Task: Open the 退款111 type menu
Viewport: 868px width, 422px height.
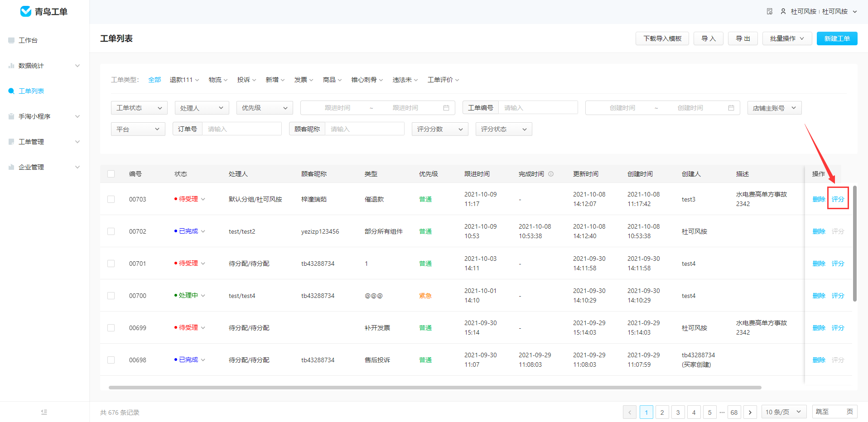Action: click(x=184, y=80)
